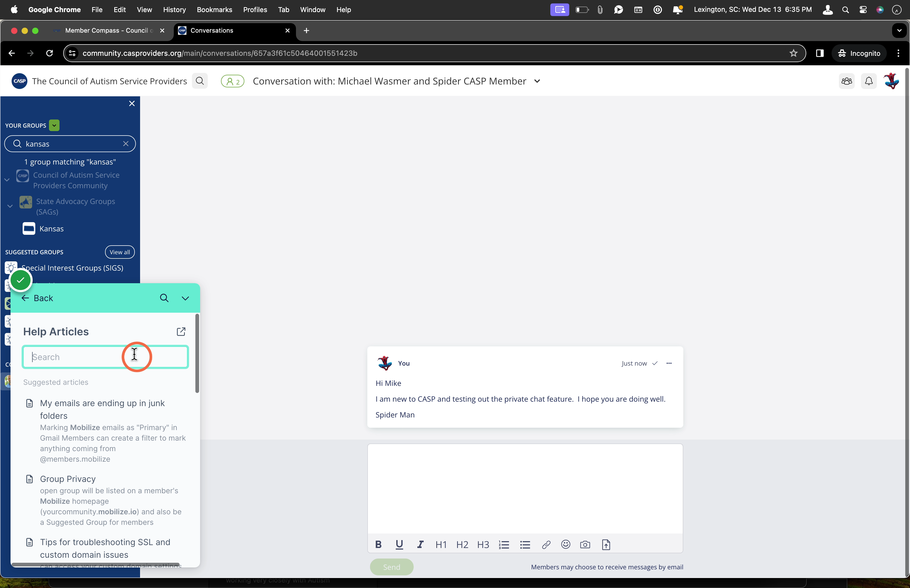Reload the current page
Viewport: 910px width, 588px height.
(x=49, y=53)
